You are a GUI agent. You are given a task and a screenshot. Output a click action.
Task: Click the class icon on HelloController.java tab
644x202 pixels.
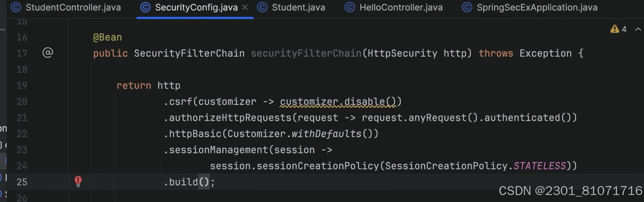pyautogui.click(x=350, y=7)
